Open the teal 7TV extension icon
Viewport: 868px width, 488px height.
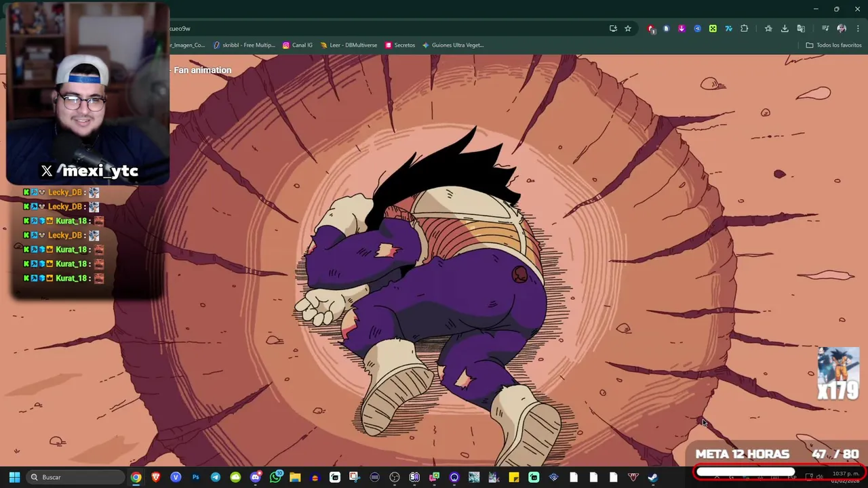coord(728,28)
